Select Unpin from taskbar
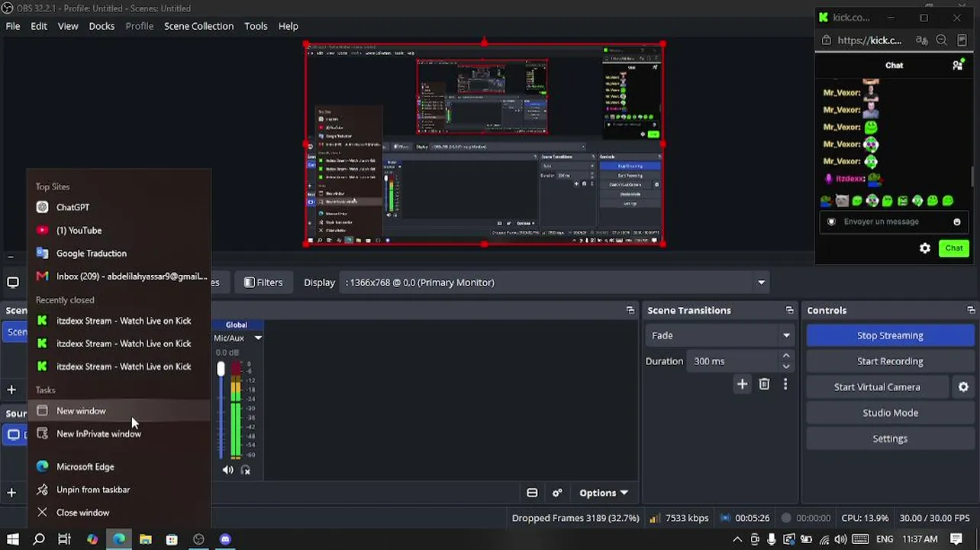Image resolution: width=980 pixels, height=550 pixels. click(119, 490)
